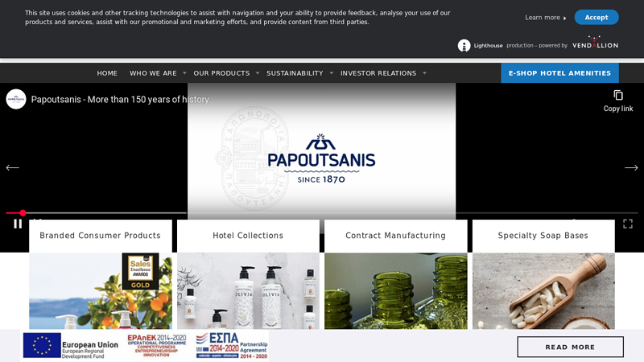Click the Olivia bottles image
The image size is (644, 362).
point(248,291)
